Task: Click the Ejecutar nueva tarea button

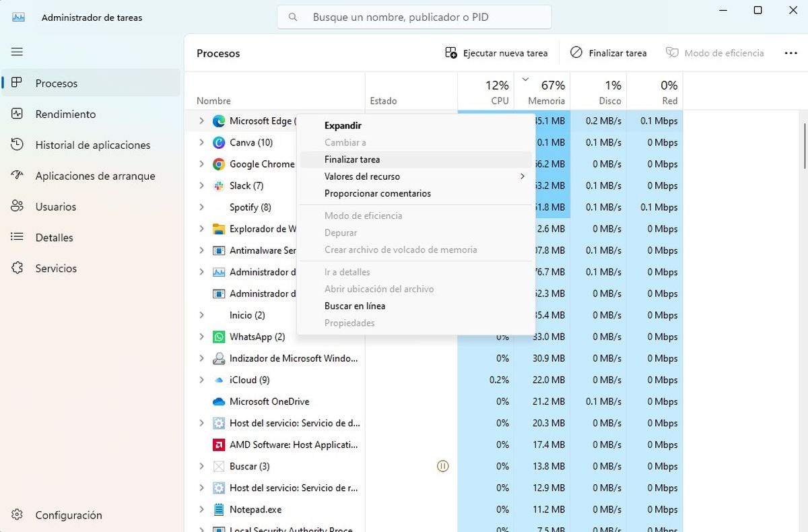Action: [497, 53]
